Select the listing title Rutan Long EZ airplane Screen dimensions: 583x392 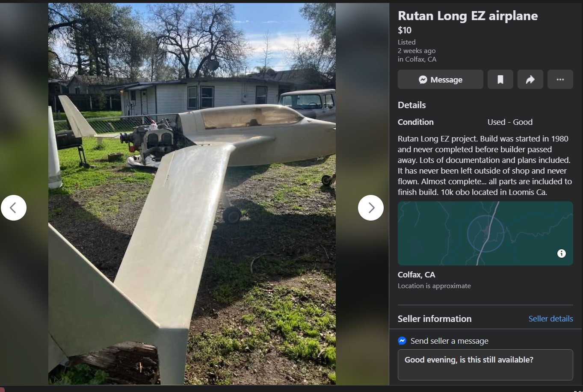click(468, 16)
